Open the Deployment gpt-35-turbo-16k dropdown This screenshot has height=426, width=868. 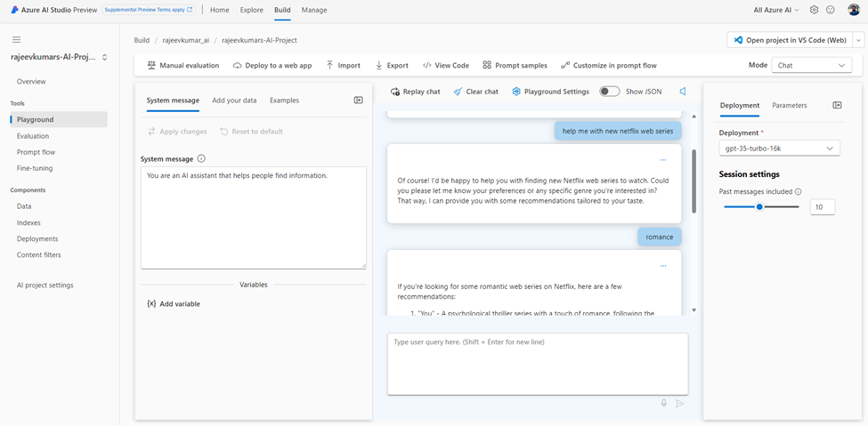[779, 149]
